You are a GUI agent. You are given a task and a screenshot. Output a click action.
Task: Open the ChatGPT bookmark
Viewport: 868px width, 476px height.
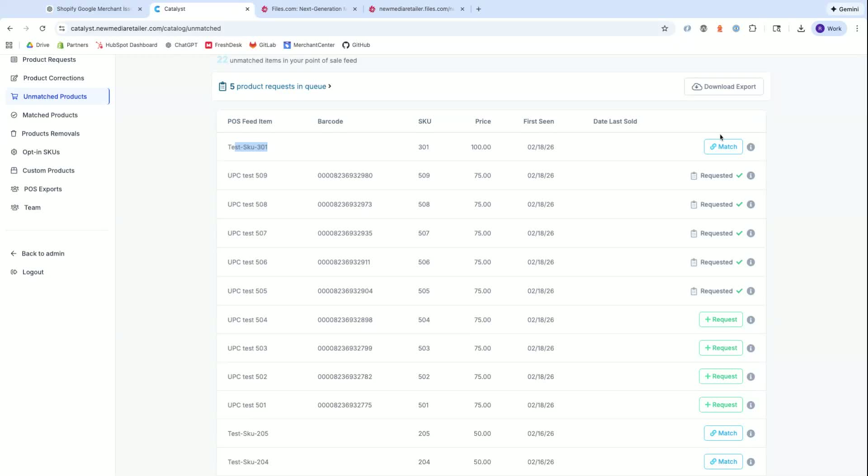(x=181, y=45)
